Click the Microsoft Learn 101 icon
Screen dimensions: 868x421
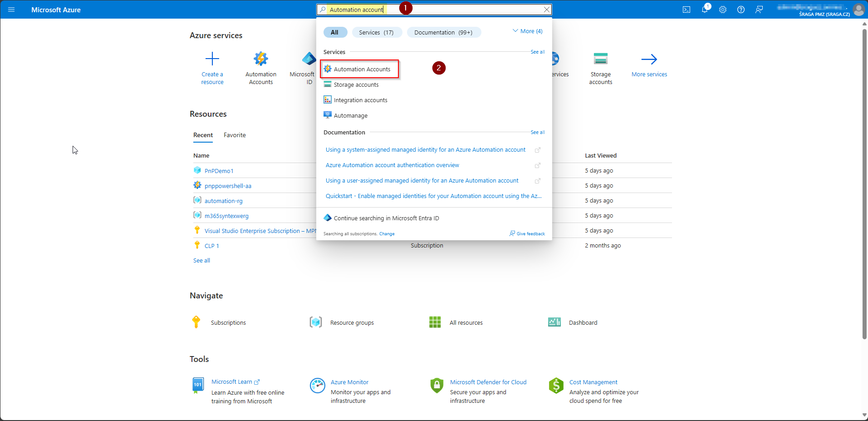pyautogui.click(x=198, y=385)
